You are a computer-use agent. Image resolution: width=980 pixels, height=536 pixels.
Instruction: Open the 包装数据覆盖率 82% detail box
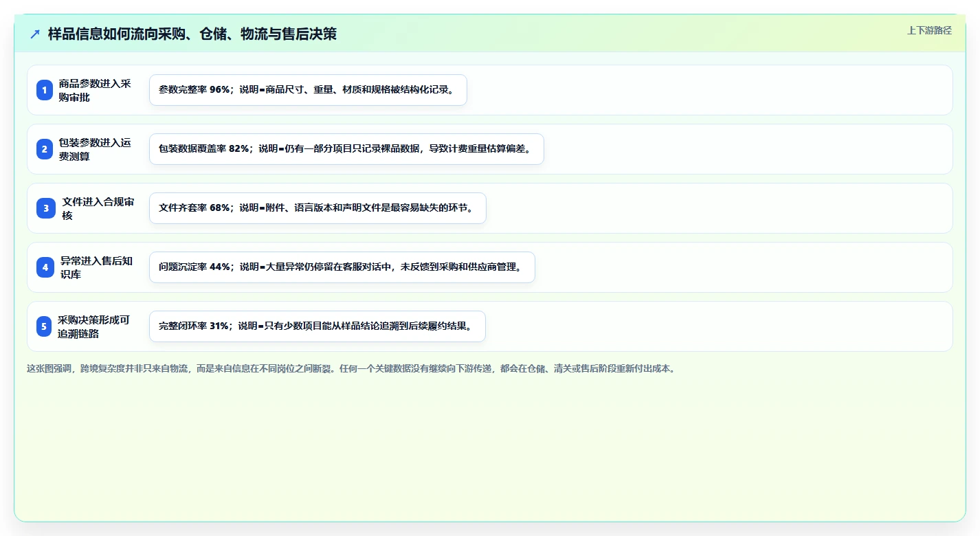click(346, 149)
